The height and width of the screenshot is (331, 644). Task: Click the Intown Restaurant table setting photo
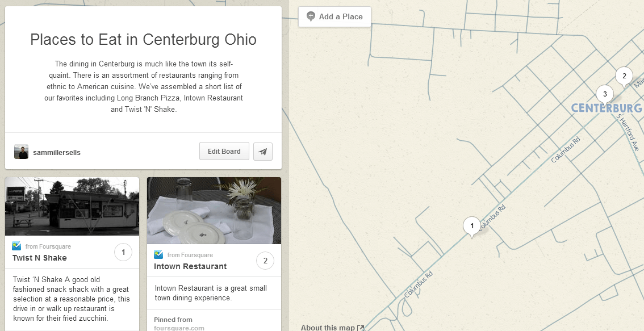pyautogui.click(x=214, y=211)
